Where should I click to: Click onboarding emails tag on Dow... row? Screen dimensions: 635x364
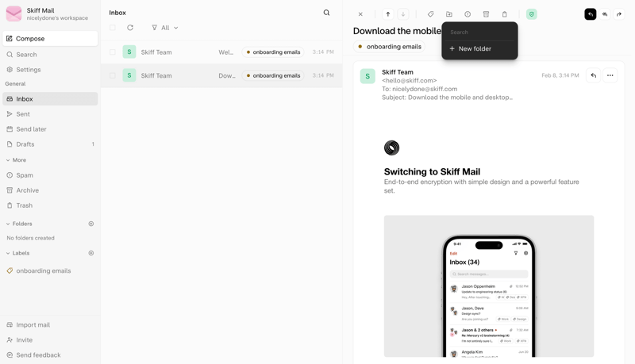click(273, 75)
